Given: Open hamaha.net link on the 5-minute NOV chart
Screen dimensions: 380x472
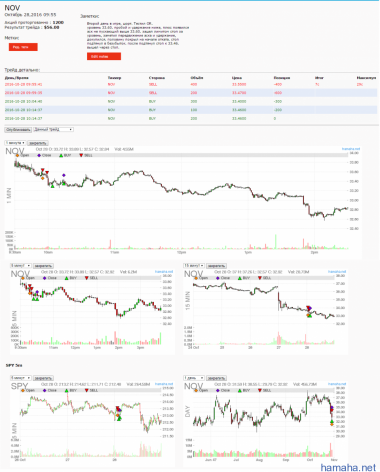Looking at the screenshot, I should (164, 272).
